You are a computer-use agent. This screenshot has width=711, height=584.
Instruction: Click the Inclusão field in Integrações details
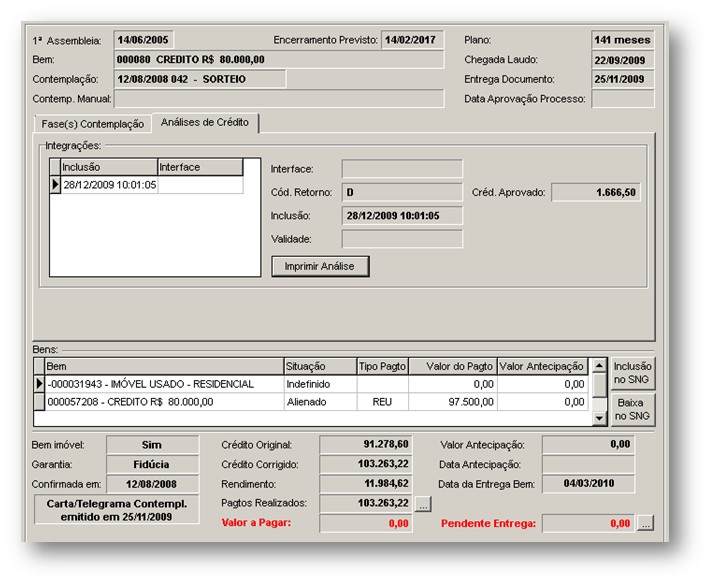pos(402,216)
